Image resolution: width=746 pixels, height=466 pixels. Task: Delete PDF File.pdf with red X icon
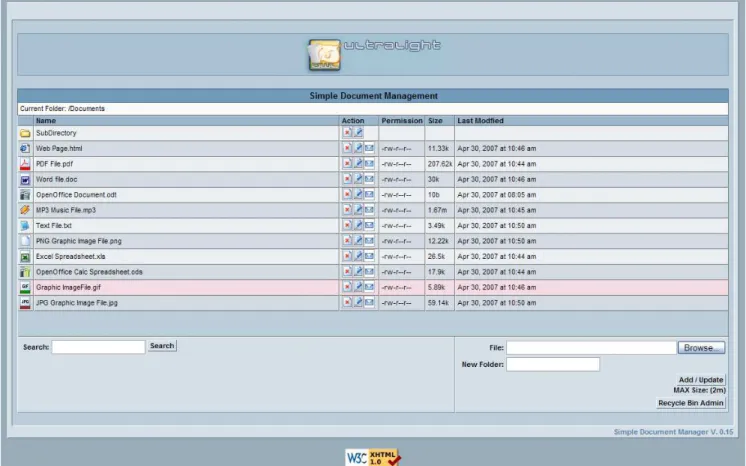(x=347, y=163)
